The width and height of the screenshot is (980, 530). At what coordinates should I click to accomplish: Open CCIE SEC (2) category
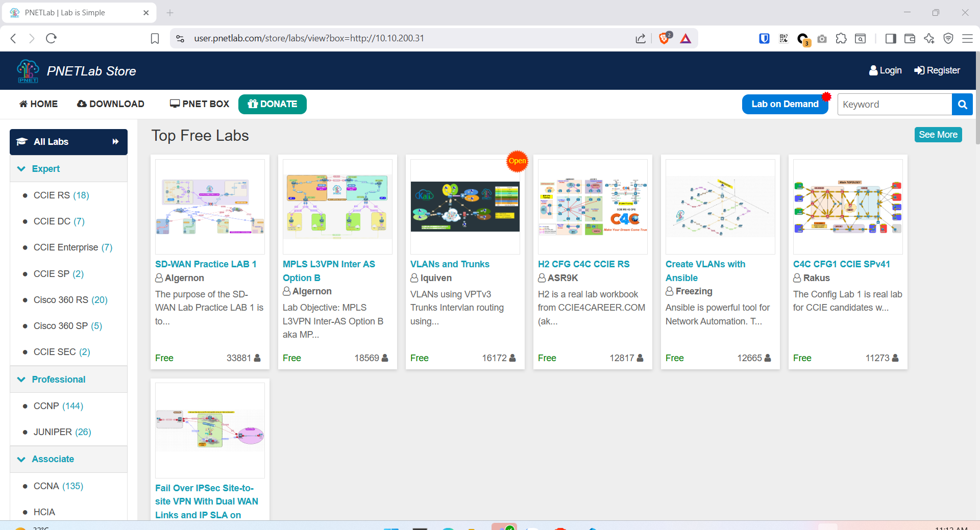[62, 352]
